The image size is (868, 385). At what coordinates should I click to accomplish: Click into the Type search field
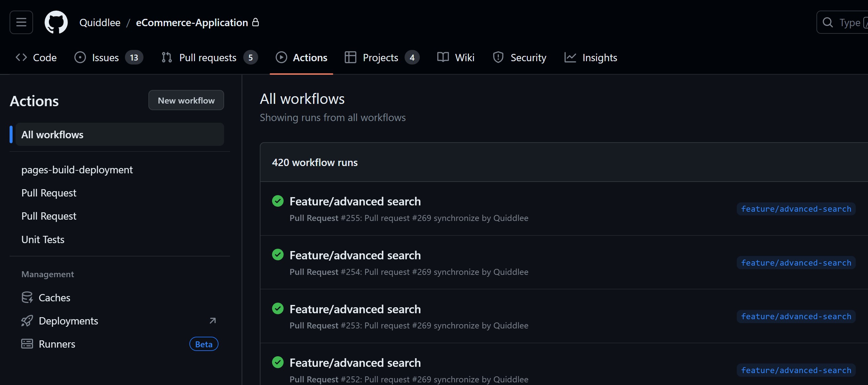(x=849, y=22)
